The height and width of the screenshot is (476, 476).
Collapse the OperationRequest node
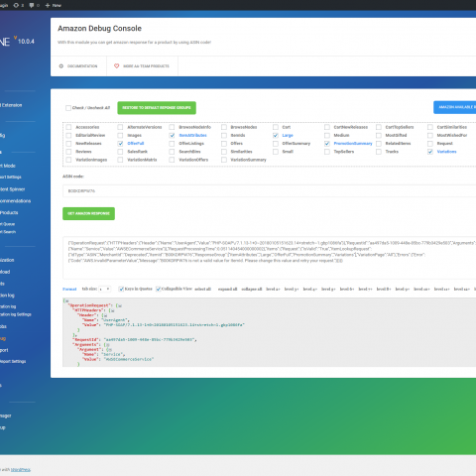[x=120, y=305]
